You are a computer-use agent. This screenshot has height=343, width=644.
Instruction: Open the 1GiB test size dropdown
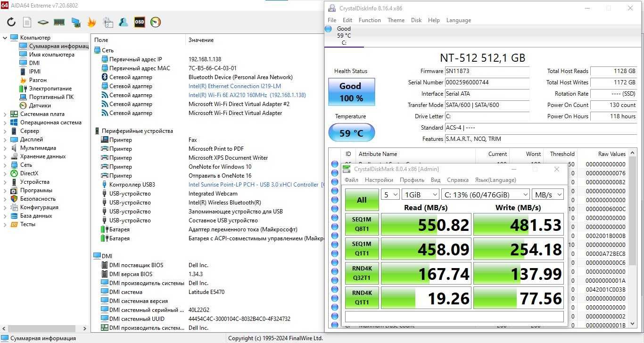pyautogui.click(x=420, y=195)
